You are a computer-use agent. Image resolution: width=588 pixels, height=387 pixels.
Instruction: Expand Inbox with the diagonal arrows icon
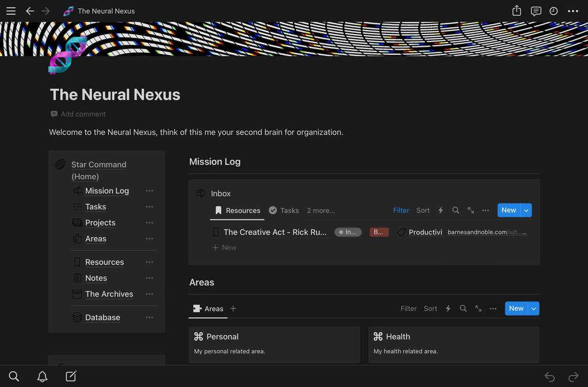tap(471, 210)
